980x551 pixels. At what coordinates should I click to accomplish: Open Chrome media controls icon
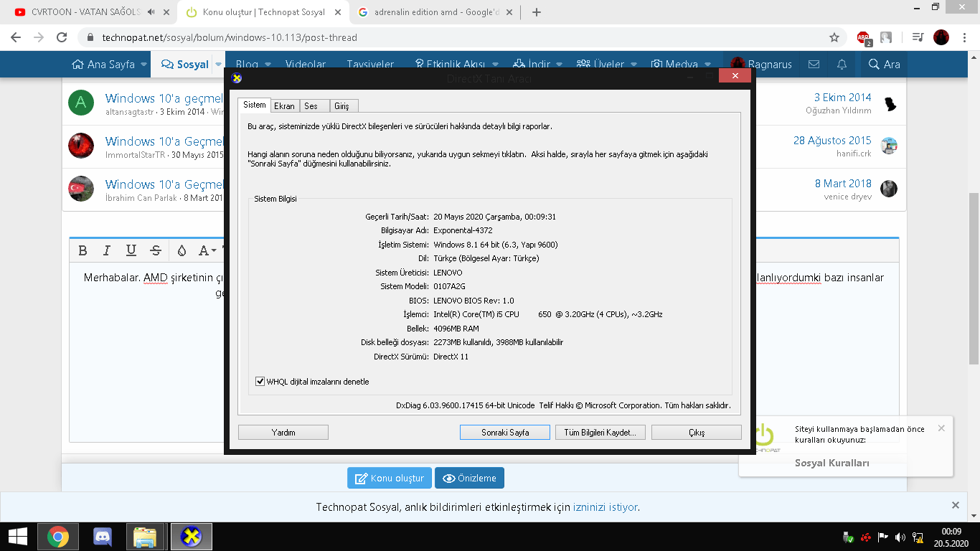(918, 37)
